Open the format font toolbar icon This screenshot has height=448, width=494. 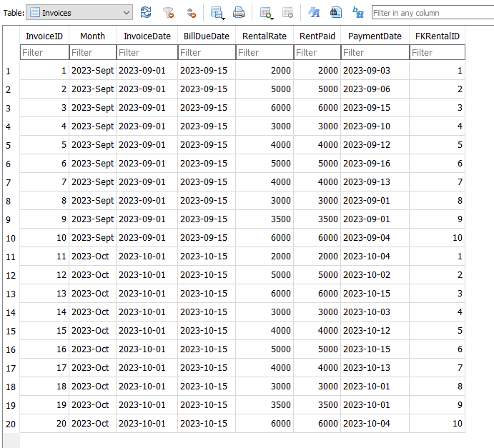tap(314, 13)
